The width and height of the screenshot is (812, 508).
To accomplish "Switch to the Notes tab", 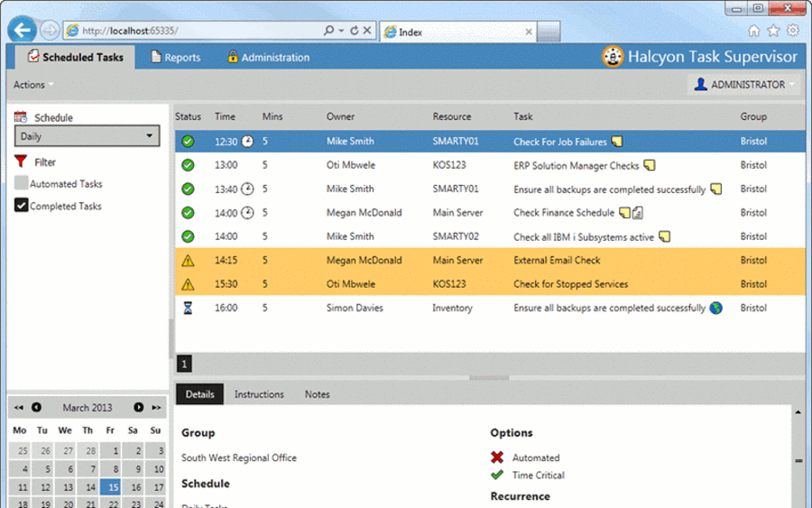I will point(317,394).
